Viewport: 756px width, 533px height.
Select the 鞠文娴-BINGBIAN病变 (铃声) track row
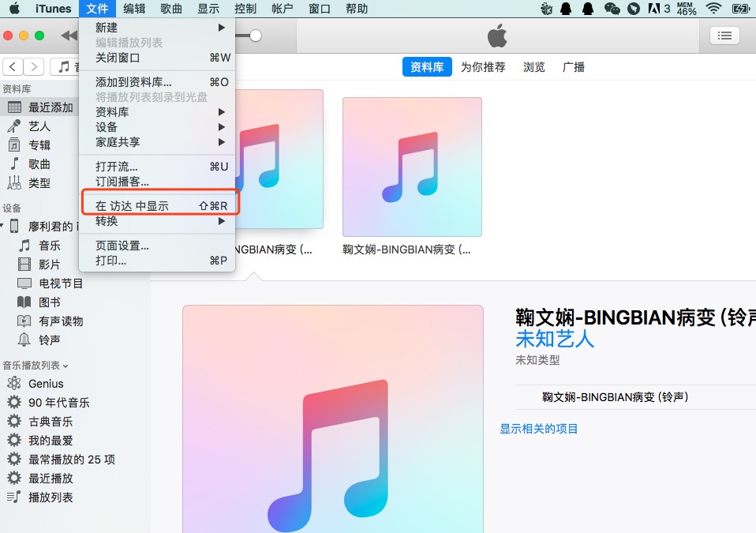click(635, 397)
